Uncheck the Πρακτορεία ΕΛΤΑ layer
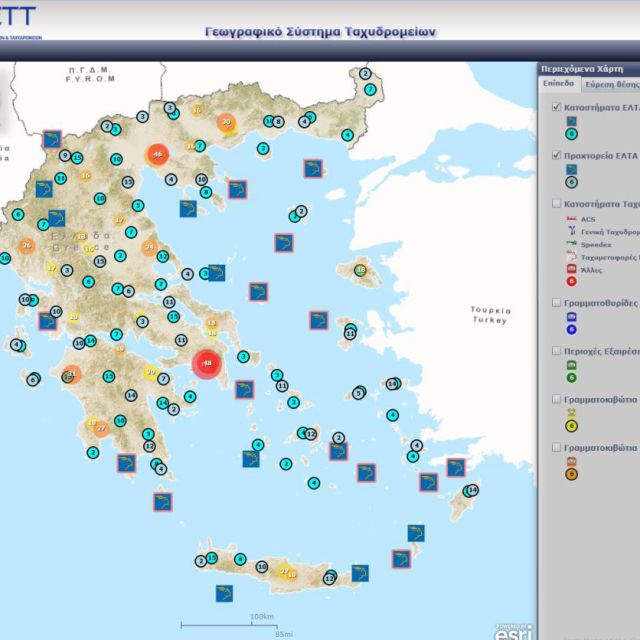 click(556, 155)
